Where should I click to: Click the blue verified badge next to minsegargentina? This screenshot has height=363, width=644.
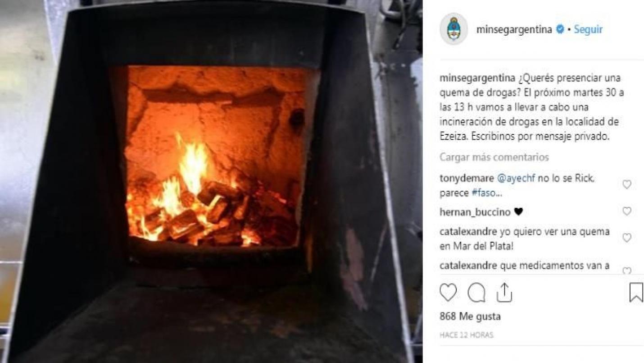[560, 29]
